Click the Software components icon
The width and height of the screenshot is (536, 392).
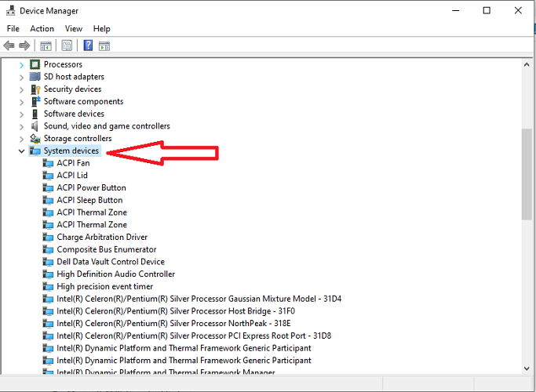[x=35, y=101]
